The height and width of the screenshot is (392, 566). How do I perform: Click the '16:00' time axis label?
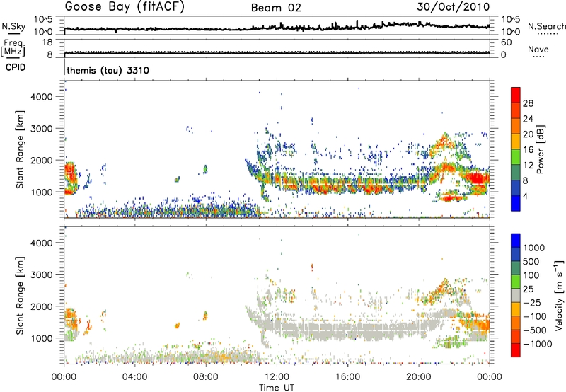pyautogui.click(x=347, y=377)
